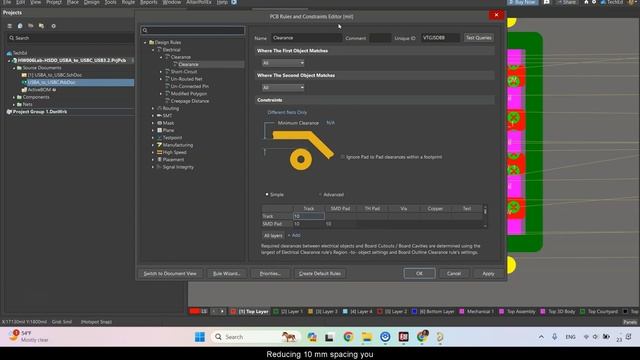Click the Mask category icon
This screenshot has height=360, width=640.
pos(160,123)
